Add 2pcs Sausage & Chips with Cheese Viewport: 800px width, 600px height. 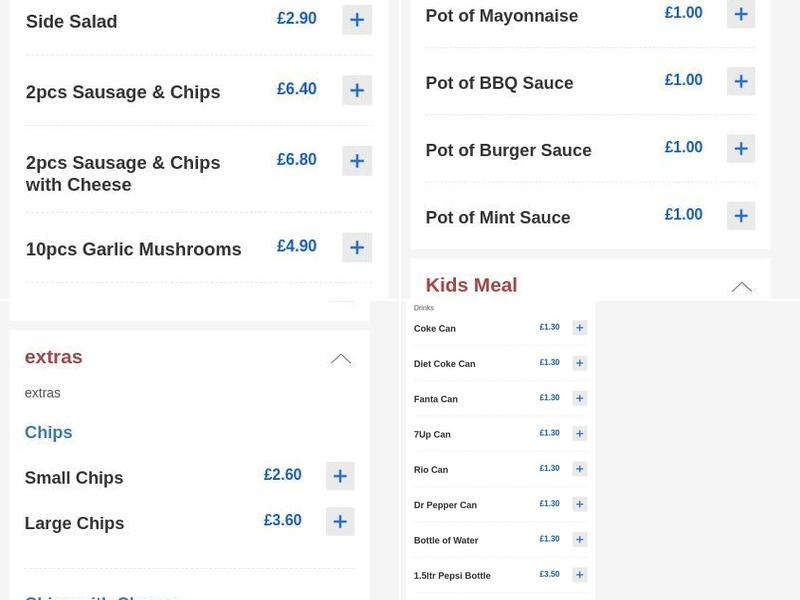click(x=357, y=160)
